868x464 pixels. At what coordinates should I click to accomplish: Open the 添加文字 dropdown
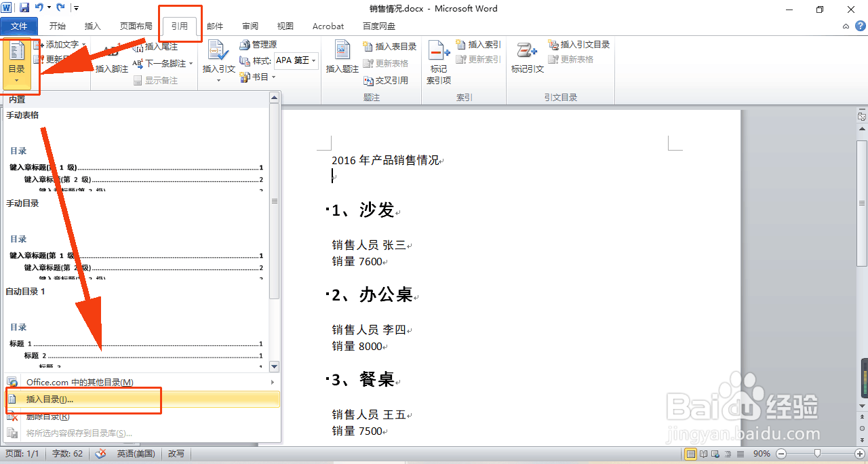pos(60,45)
